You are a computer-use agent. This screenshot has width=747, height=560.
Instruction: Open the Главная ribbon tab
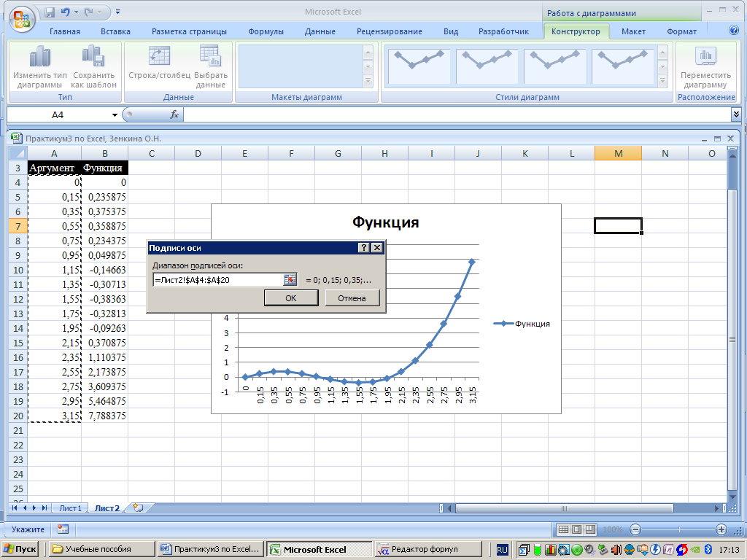pos(65,31)
